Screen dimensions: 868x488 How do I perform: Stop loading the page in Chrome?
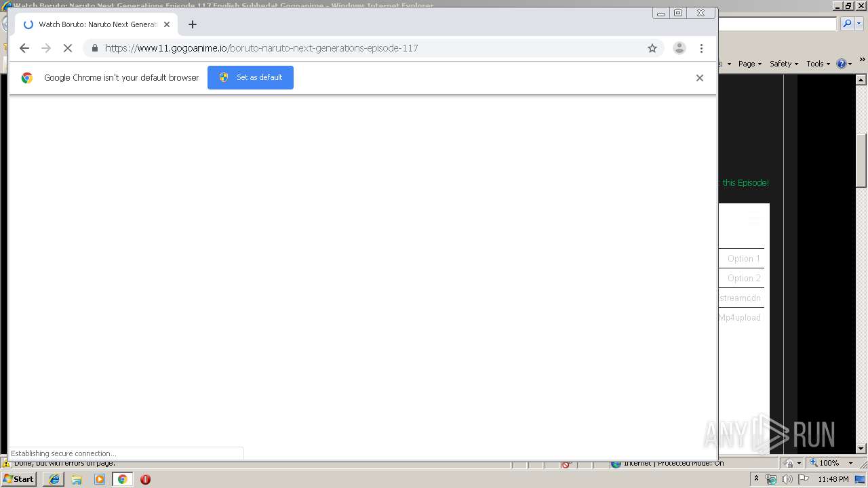click(68, 48)
